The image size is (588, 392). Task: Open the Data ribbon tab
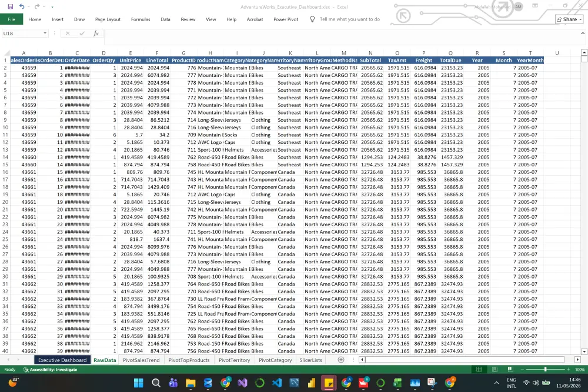tap(165, 19)
